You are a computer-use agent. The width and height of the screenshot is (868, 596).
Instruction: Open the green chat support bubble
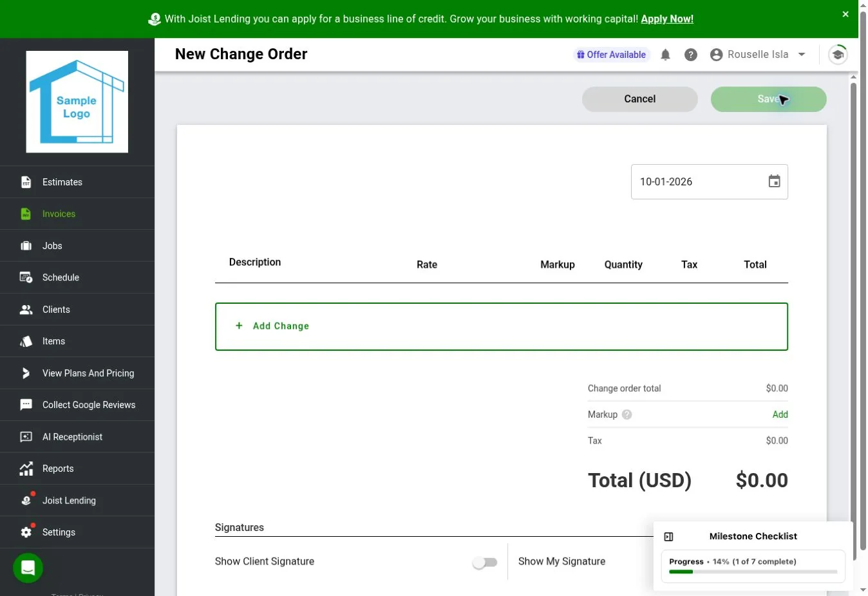(x=28, y=568)
